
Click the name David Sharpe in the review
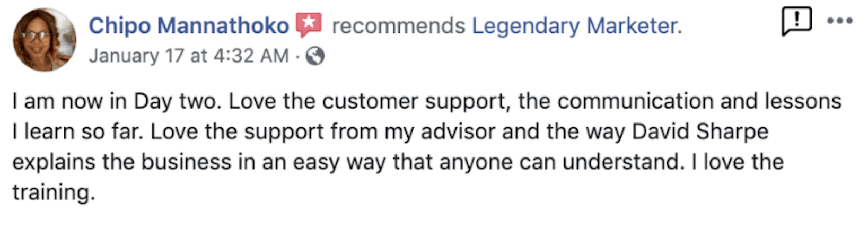coord(700,131)
